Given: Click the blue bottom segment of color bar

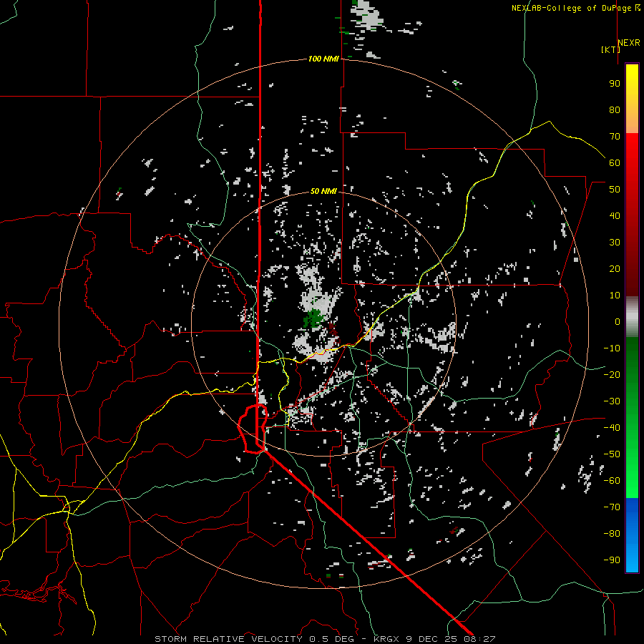Looking at the screenshot, I should tap(632, 535).
